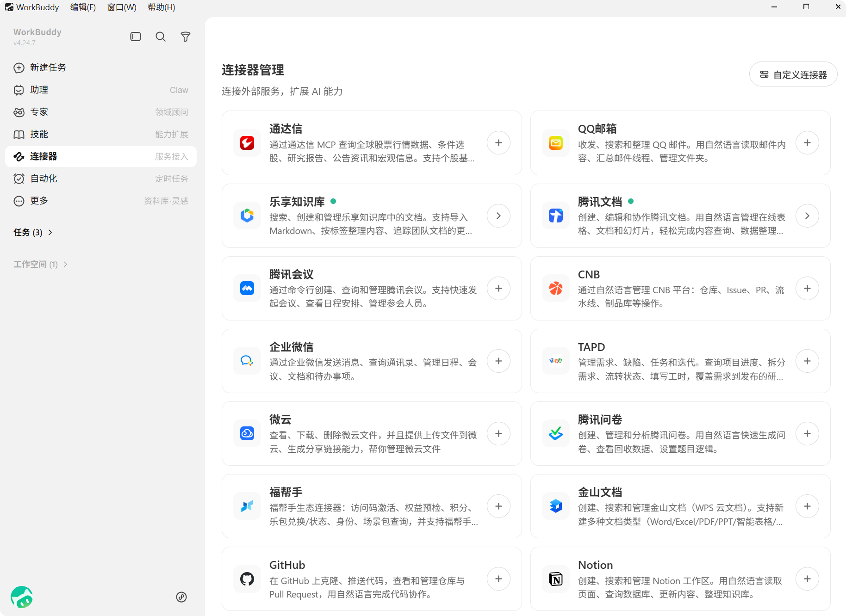Add the GitHub connector with plus button

click(x=498, y=579)
